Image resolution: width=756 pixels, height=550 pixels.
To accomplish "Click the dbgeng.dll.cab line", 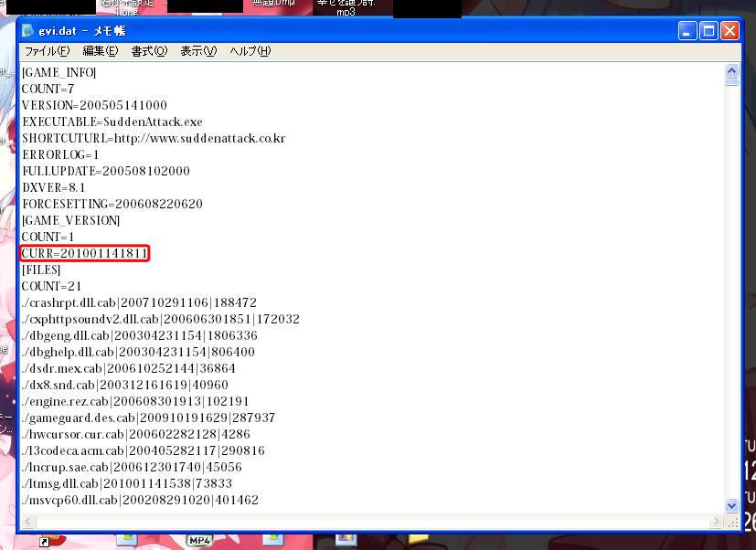I will (x=139, y=335).
